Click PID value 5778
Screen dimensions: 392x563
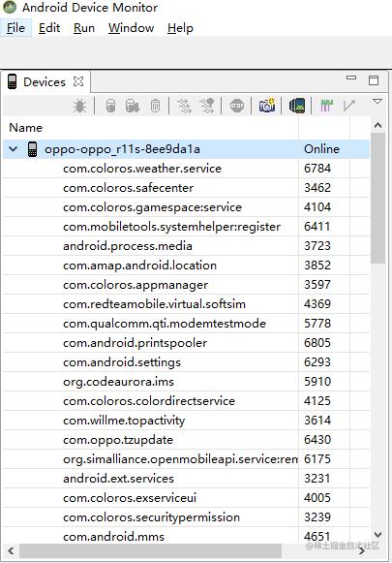pyautogui.click(x=317, y=324)
